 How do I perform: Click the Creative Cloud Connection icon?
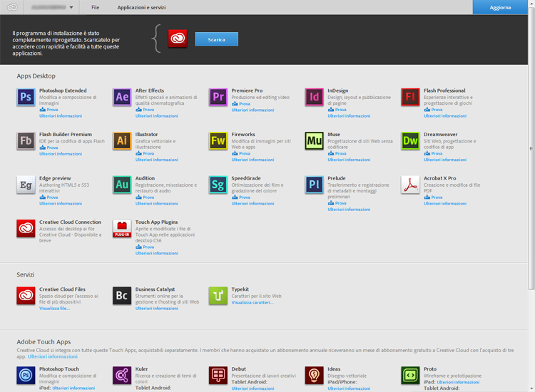tap(26, 228)
